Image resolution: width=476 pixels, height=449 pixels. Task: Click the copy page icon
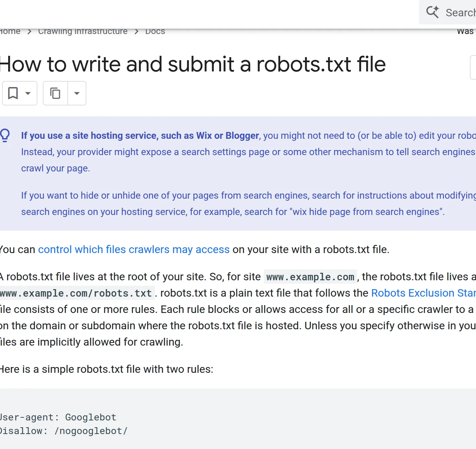coord(55,93)
